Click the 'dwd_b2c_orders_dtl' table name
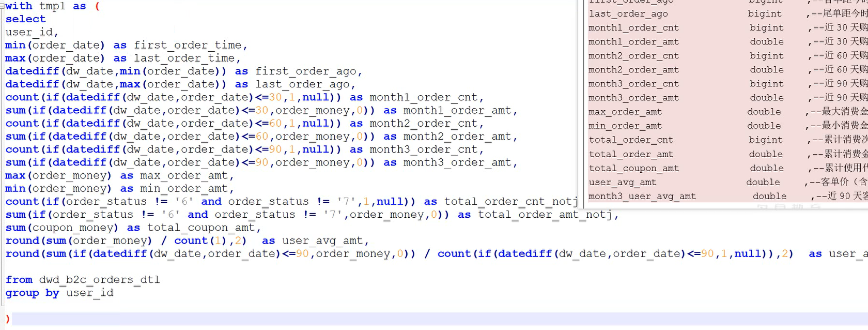 click(x=100, y=280)
